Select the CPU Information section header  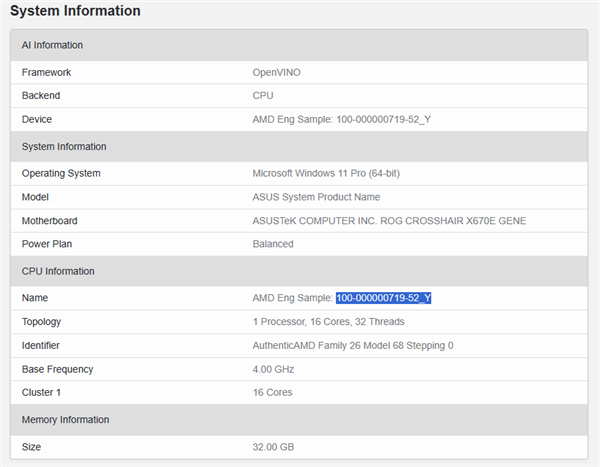click(x=58, y=271)
